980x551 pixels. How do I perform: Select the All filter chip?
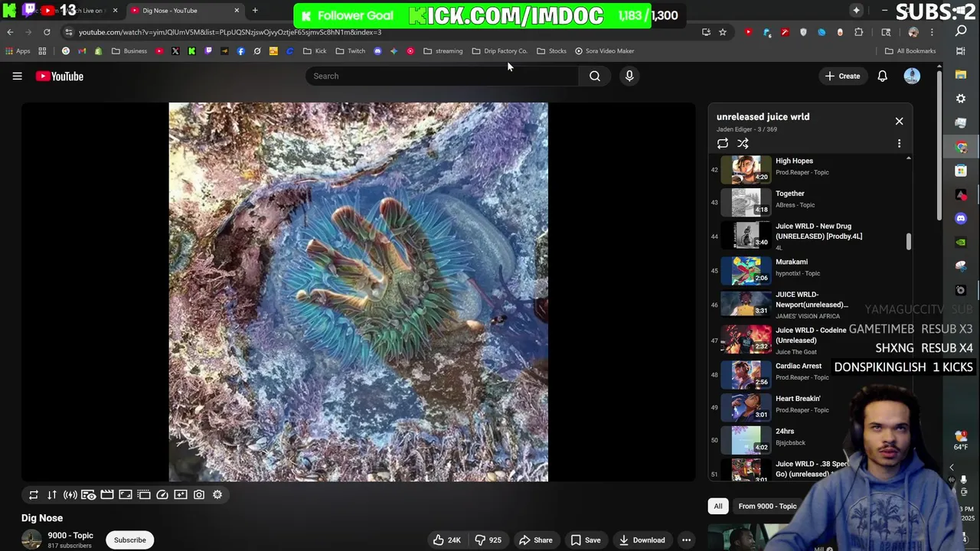click(718, 506)
